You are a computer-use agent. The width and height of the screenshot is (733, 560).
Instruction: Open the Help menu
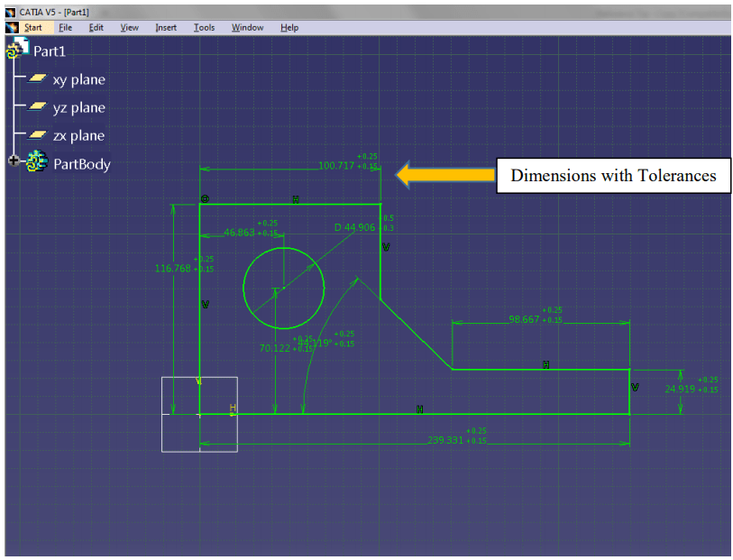point(289,27)
